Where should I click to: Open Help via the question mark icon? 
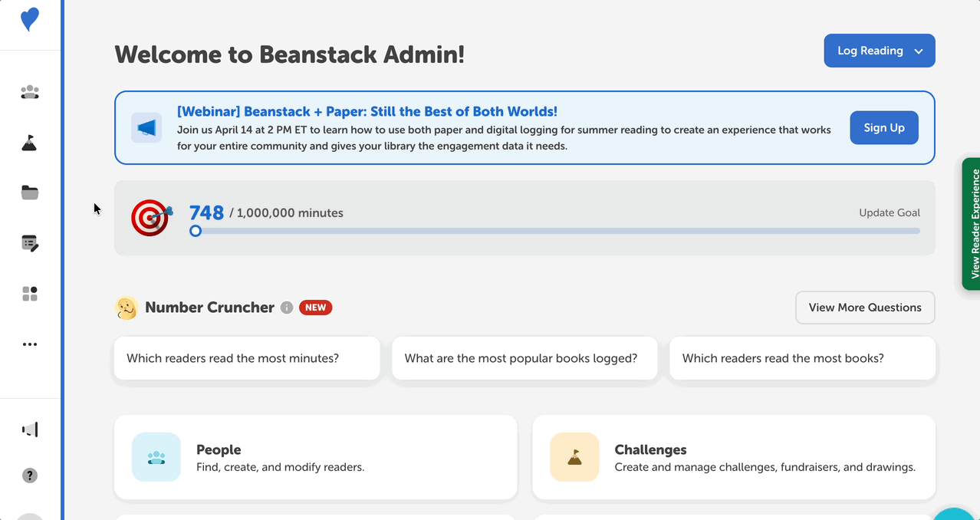(29, 476)
